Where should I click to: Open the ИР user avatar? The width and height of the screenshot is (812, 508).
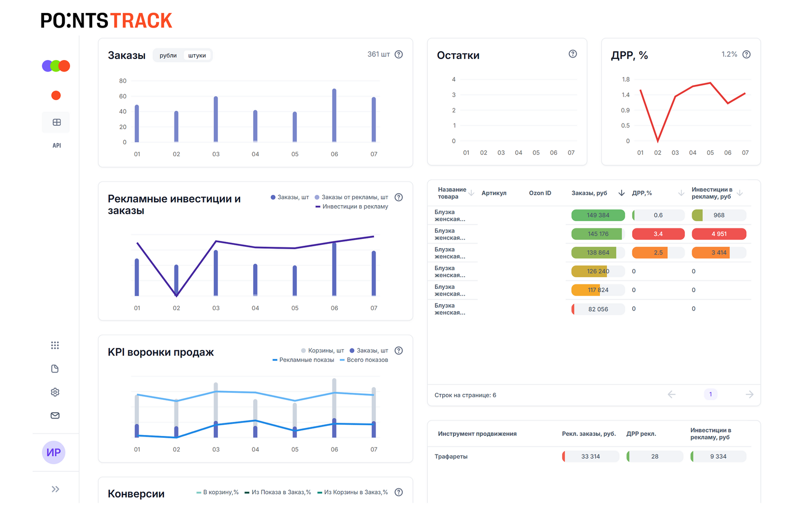pyautogui.click(x=54, y=452)
